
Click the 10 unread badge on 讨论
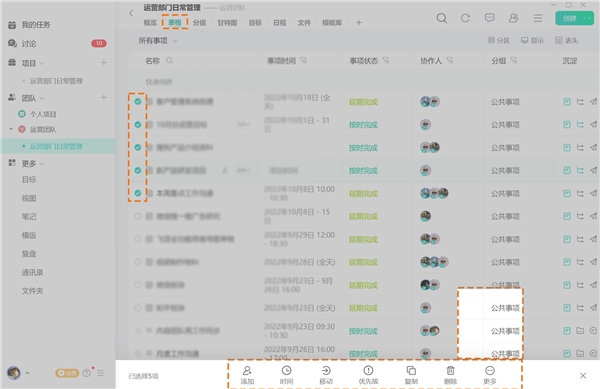click(99, 43)
